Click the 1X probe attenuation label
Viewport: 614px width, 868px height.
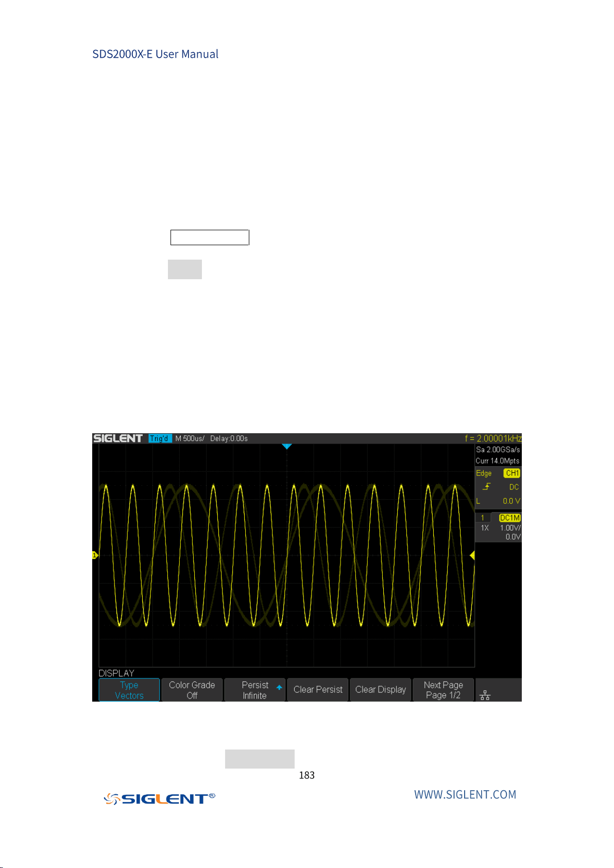485,528
